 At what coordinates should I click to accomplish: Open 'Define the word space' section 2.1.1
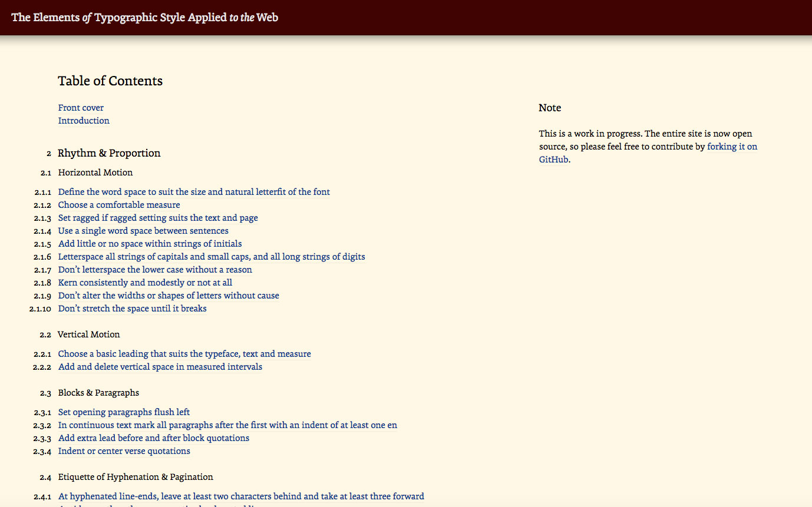[194, 192]
